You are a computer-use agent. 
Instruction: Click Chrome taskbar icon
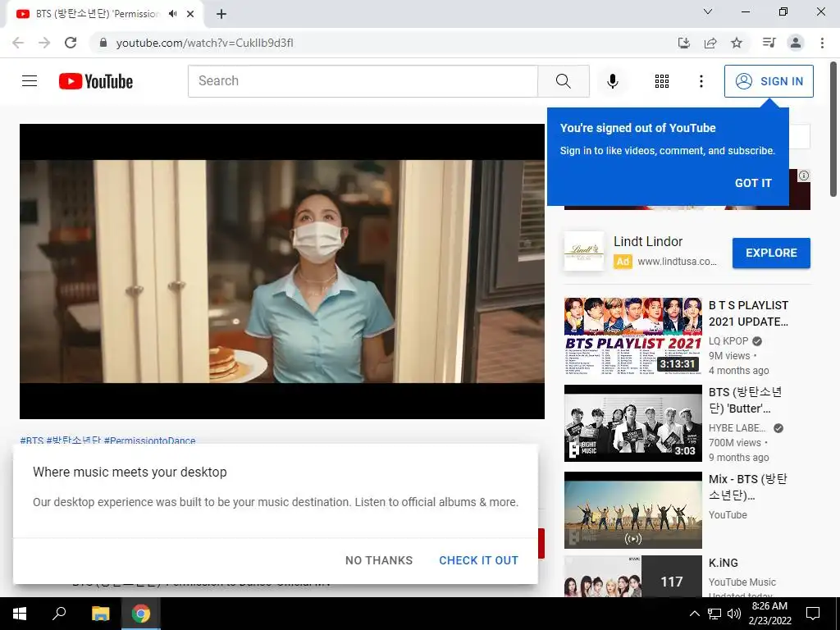tap(141, 614)
